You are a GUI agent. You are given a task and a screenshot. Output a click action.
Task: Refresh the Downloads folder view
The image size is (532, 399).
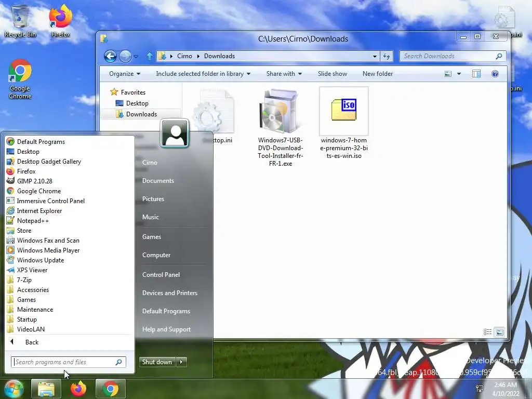(x=387, y=56)
